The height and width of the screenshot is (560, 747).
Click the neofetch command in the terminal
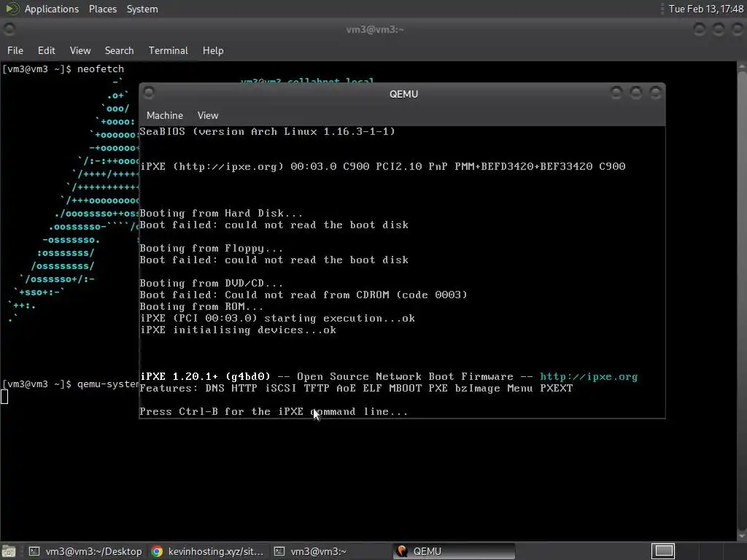coord(101,69)
